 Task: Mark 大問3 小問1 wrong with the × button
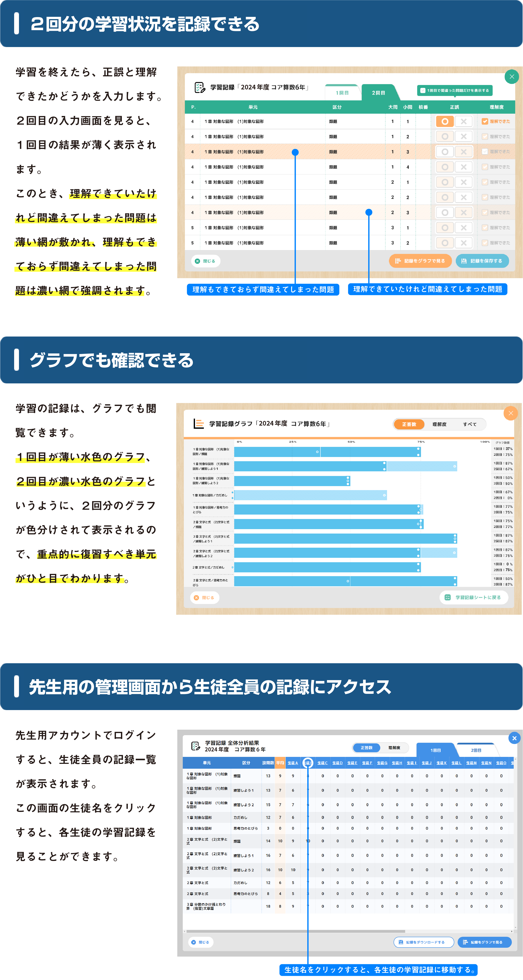click(464, 228)
